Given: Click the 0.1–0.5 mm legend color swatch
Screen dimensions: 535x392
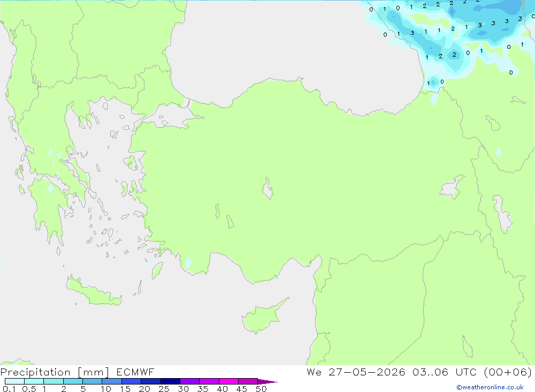Looking at the screenshot, I should pos(14,381).
